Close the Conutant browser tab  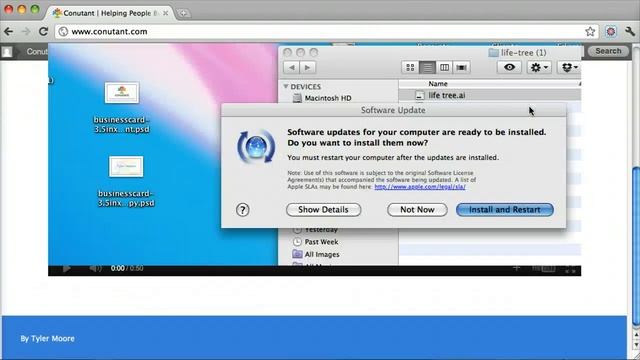point(165,13)
